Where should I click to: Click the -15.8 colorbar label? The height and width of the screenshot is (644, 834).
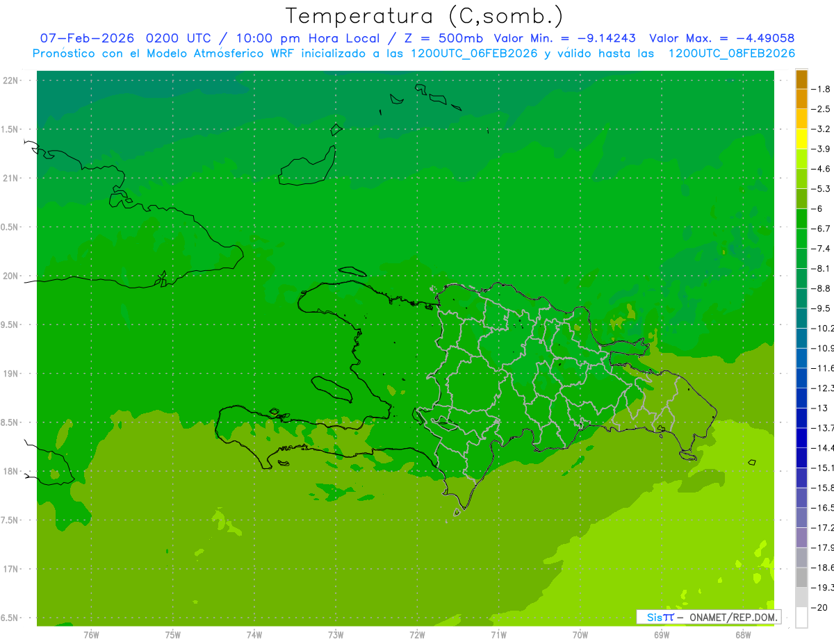coord(823,488)
